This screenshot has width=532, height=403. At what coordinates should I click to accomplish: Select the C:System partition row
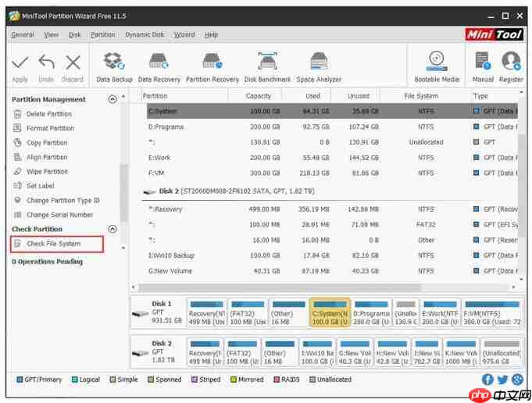point(332,111)
